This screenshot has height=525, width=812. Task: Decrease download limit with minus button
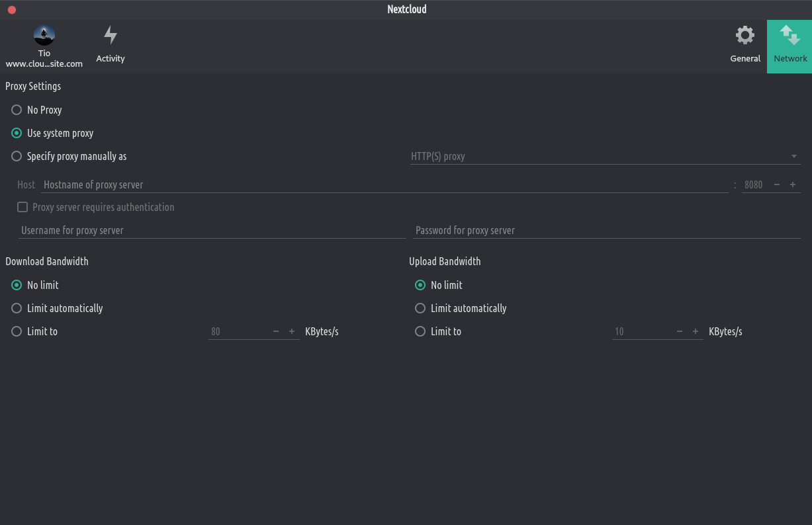[x=276, y=332]
